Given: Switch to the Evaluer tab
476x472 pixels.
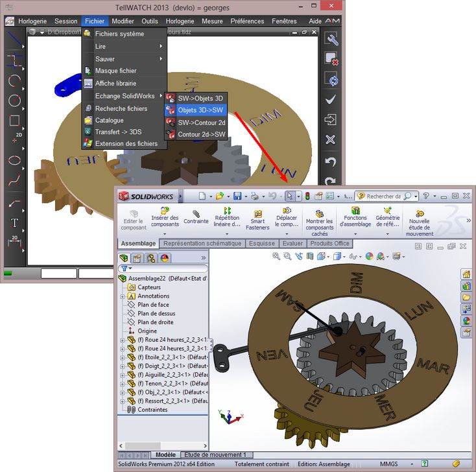Looking at the screenshot, I should coord(293,243).
